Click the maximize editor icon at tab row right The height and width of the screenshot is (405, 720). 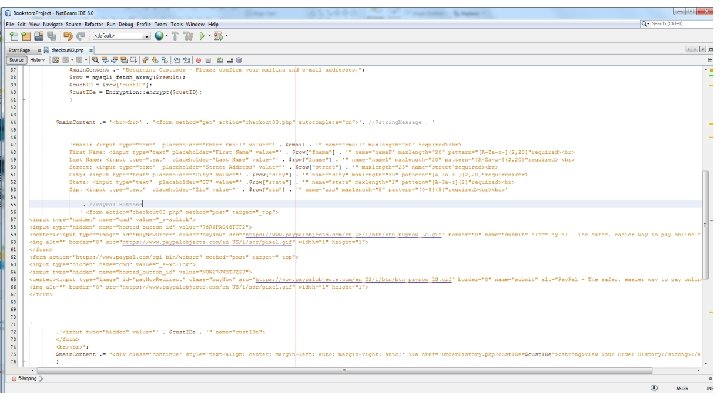click(x=710, y=49)
